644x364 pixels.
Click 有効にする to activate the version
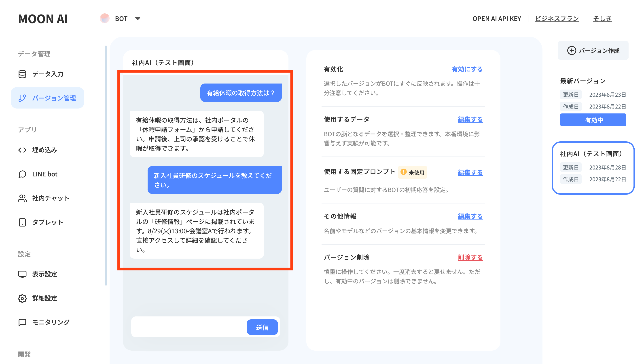[467, 69]
